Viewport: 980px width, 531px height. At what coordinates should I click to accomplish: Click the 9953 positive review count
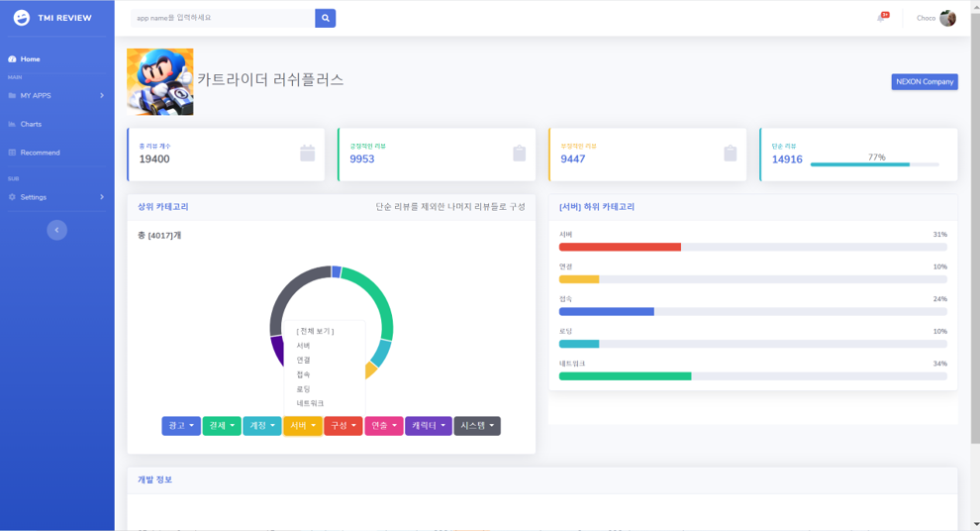362,159
